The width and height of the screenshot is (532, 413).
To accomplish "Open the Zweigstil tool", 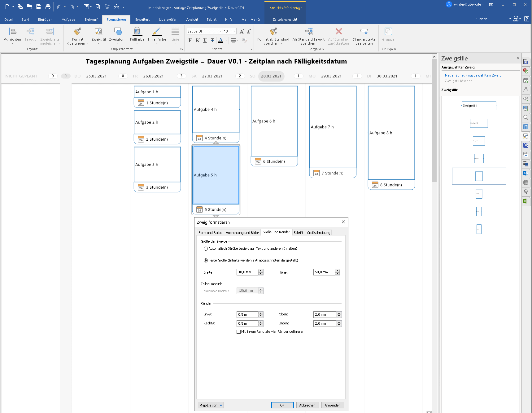I will click(x=98, y=31).
